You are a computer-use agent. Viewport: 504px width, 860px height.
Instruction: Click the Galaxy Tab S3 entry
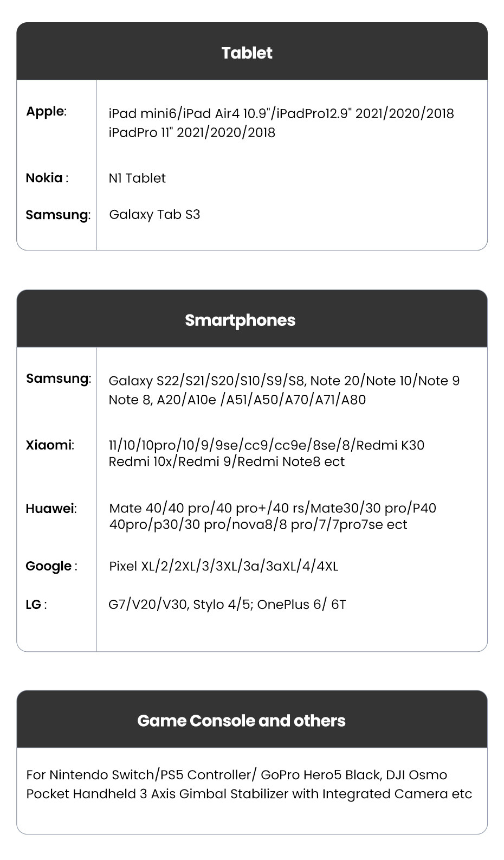[154, 215]
